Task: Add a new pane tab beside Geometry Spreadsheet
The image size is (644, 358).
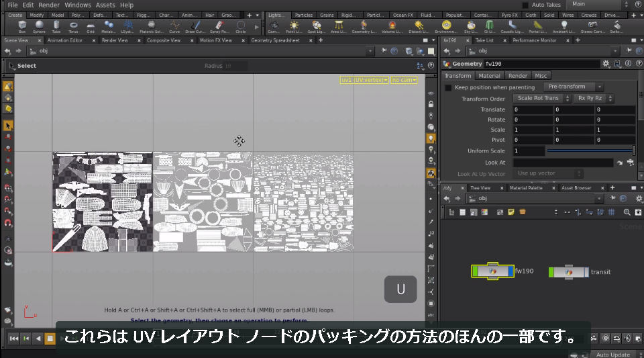Action: pos(321,40)
